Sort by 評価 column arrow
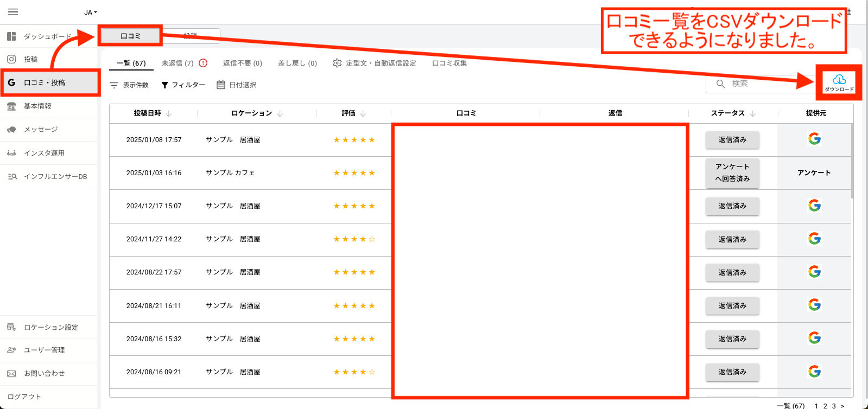The width and height of the screenshot is (868, 409). coord(363,113)
